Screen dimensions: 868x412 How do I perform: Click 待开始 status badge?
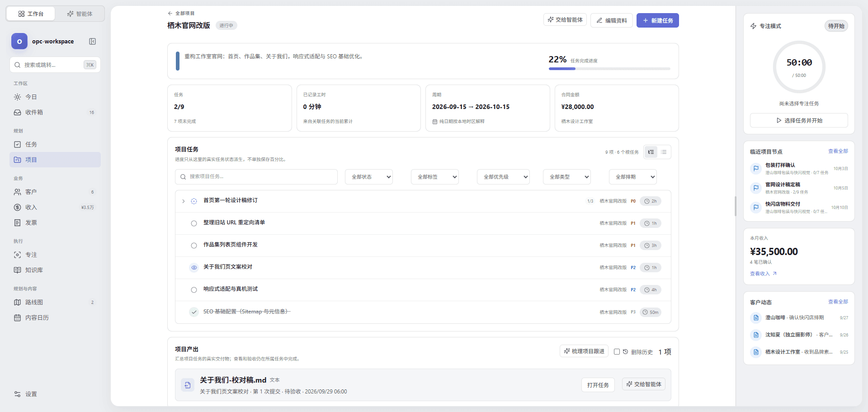point(836,26)
